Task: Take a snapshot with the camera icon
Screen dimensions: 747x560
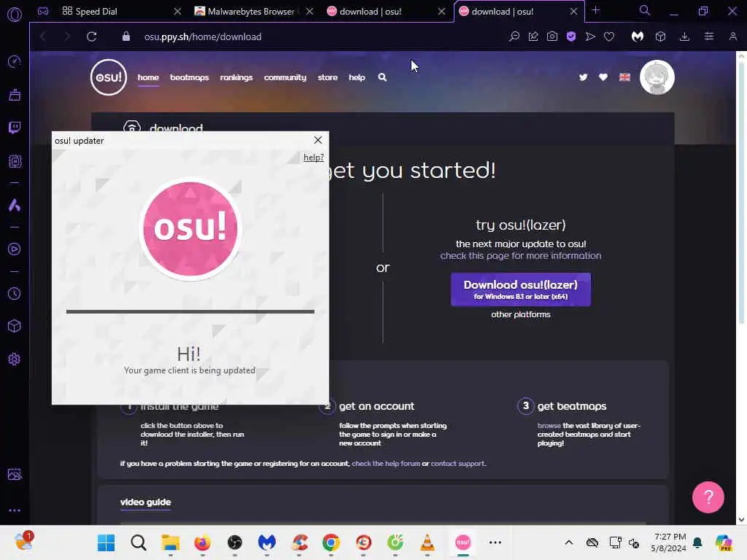Action: (x=552, y=36)
